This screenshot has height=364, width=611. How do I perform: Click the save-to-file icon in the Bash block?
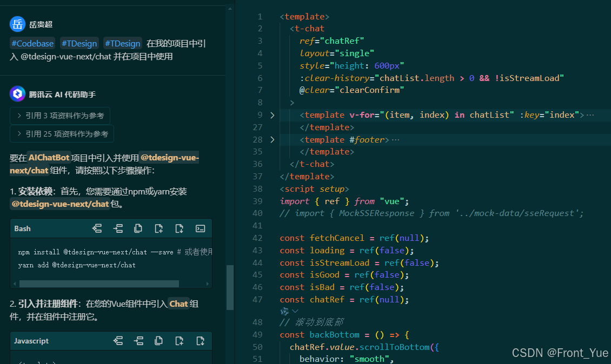(180, 228)
